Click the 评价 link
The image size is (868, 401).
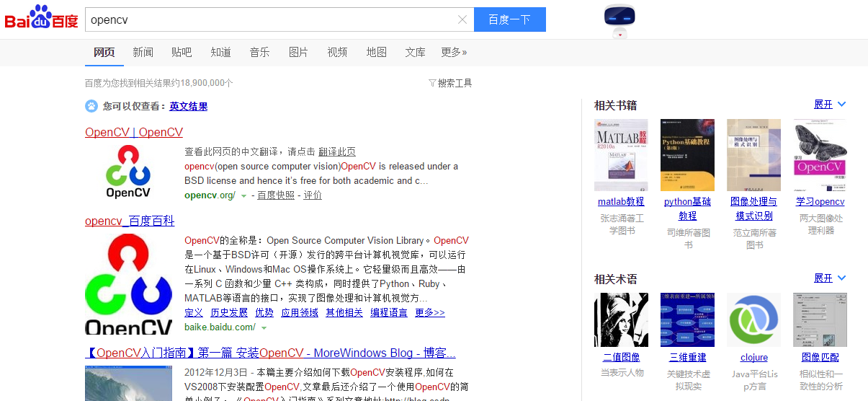coord(313,195)
